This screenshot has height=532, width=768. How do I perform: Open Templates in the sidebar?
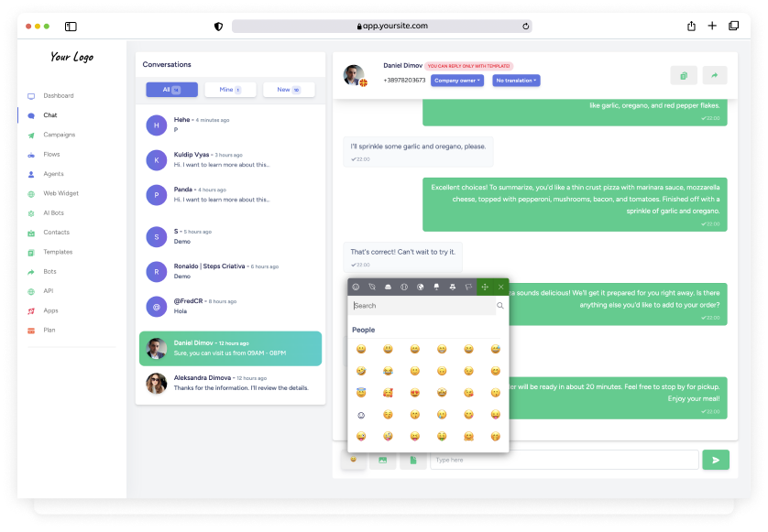pyautogui.click(x=57, y=252)
